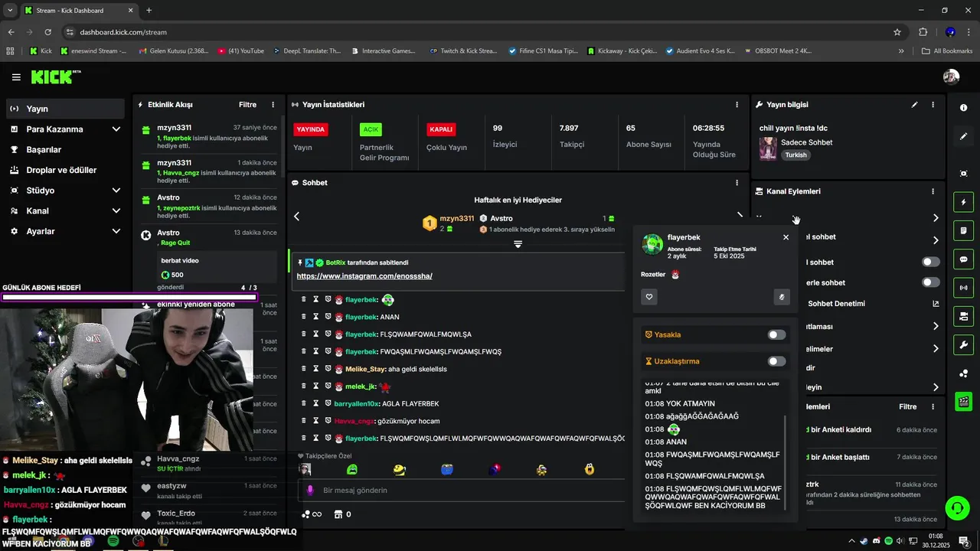Click the Kick logo in the header

tap(55, 77)
